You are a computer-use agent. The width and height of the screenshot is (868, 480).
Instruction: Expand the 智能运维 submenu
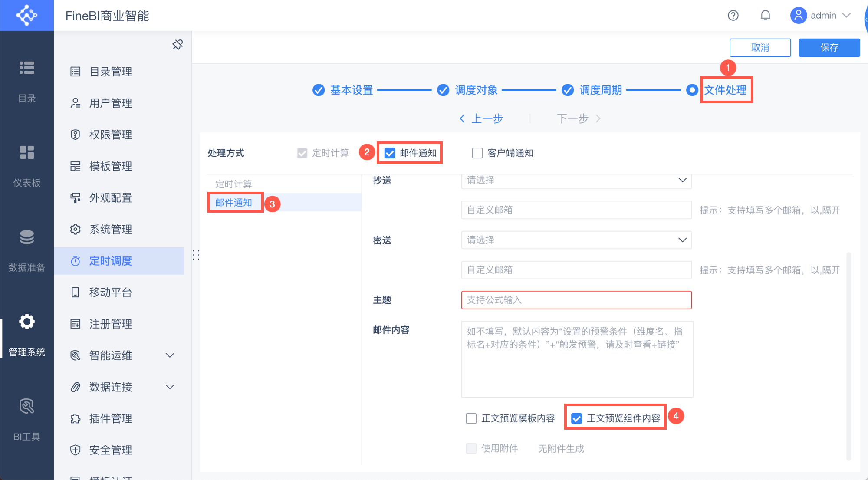(170, 355)
